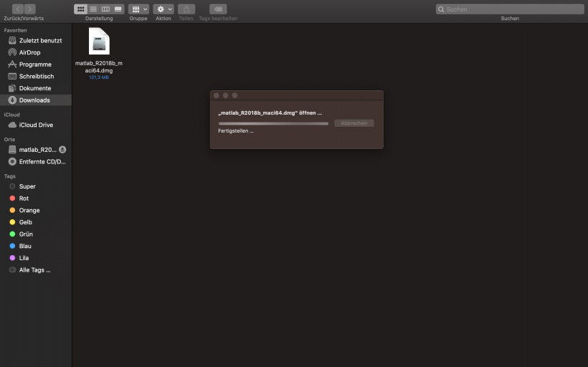Switch to column view in toolbar

click(x=105, y=9)
